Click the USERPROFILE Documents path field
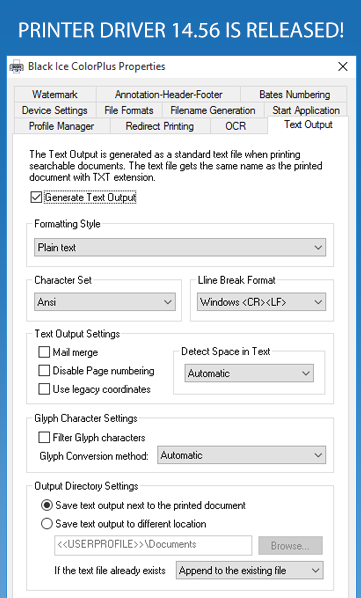 [153, 545]
